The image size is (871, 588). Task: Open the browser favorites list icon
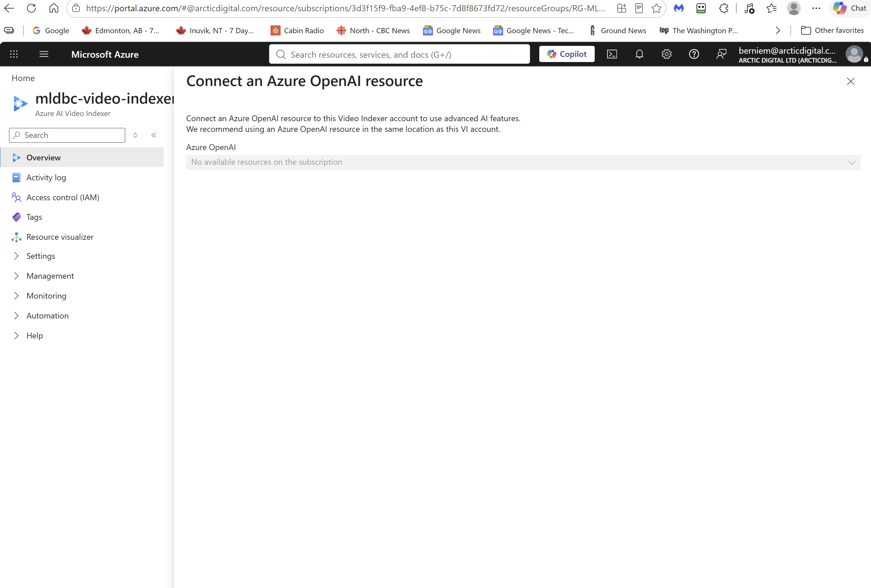coord(771,8)
